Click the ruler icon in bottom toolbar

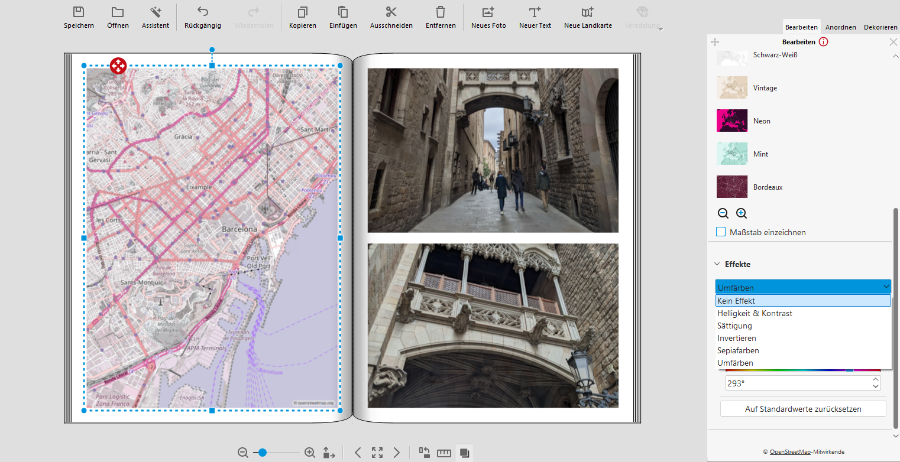click(x=444, y=453)
